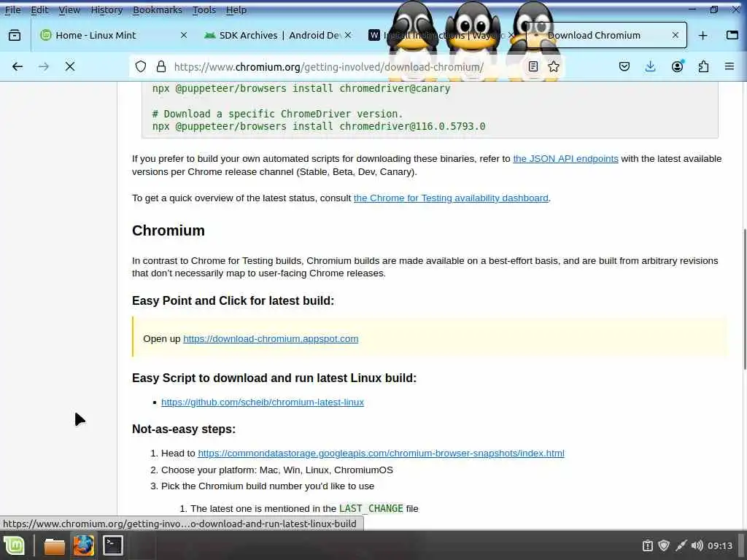Click the shield icon in system tray

pyautogui.click(x=664, y=545)
